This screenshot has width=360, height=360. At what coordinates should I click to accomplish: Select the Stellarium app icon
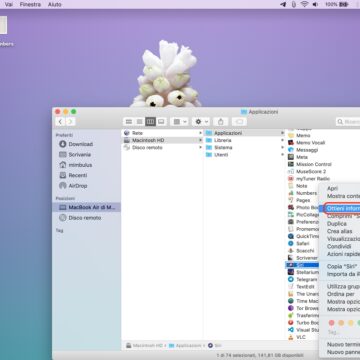(x=291, y=272)
